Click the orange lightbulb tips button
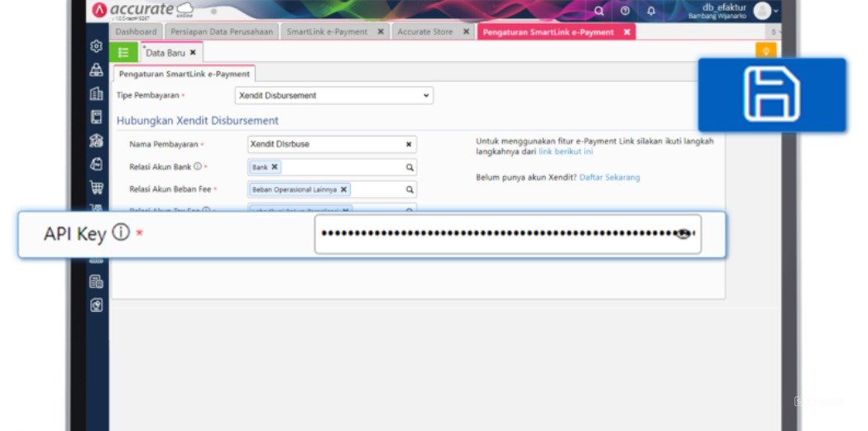The width and height of the screenshot is (868, 431). 766,51
